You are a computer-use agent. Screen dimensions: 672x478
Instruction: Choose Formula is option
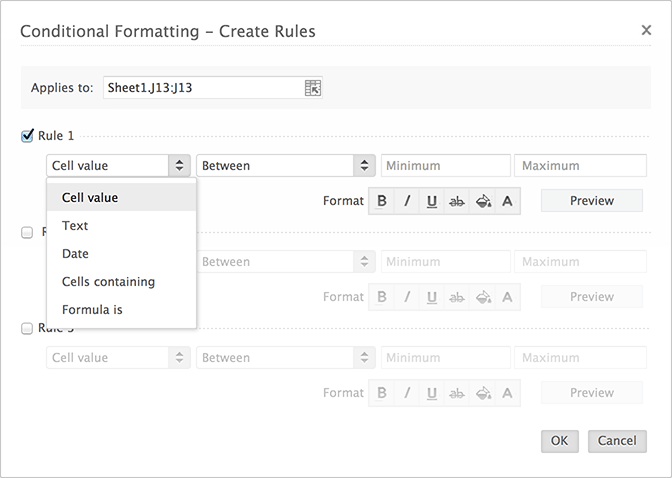(x=92, y=310)
